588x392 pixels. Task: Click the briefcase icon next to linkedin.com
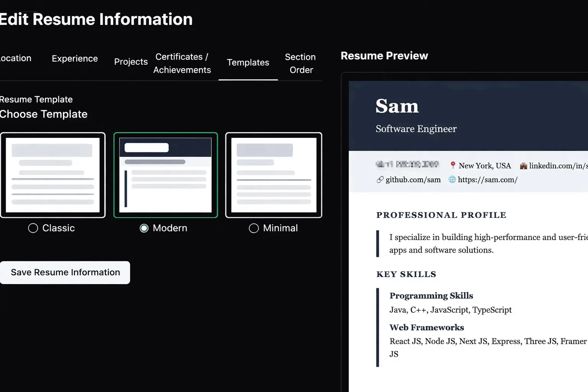point(523,165)
